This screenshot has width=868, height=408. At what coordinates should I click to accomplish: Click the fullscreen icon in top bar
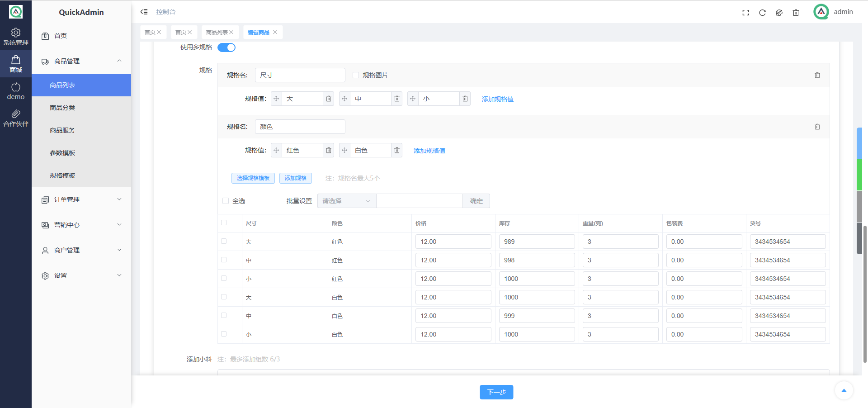745,13
